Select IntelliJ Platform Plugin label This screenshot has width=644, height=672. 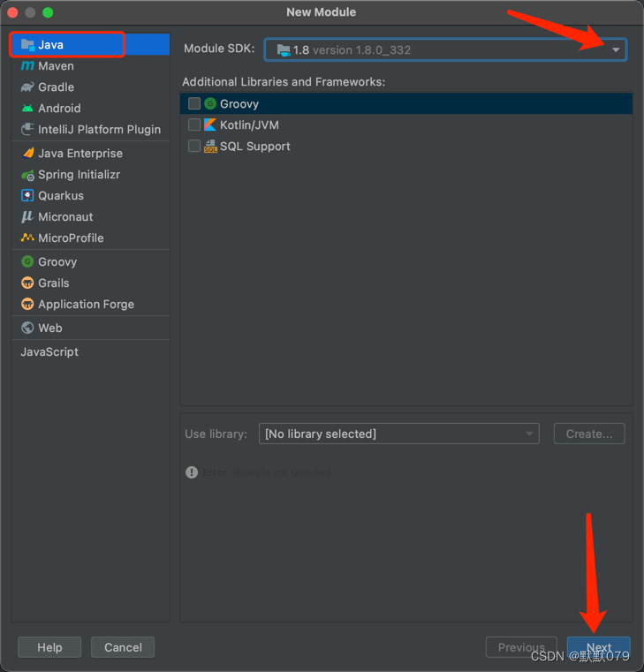(x=100, y=130)
